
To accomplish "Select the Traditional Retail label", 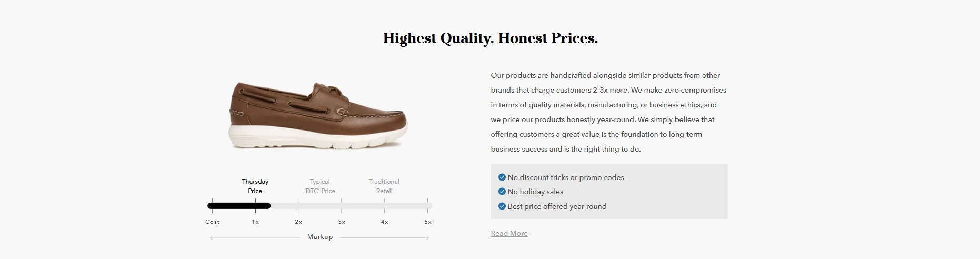I will tap(384, 186).
